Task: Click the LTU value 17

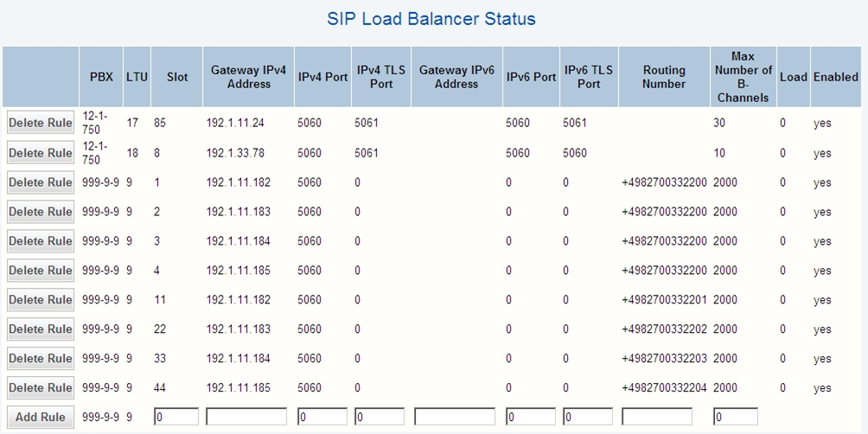Action: tap(132, 123)
